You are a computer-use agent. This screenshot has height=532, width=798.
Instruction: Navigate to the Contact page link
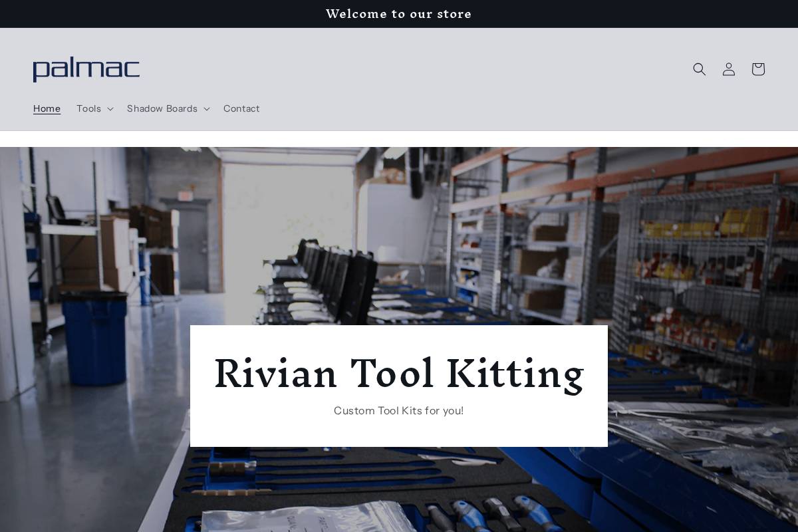click(241, 108)
